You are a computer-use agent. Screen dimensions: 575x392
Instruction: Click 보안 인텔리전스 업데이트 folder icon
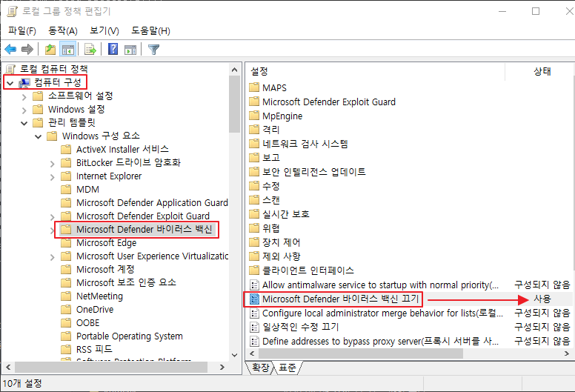pos(254,172)
